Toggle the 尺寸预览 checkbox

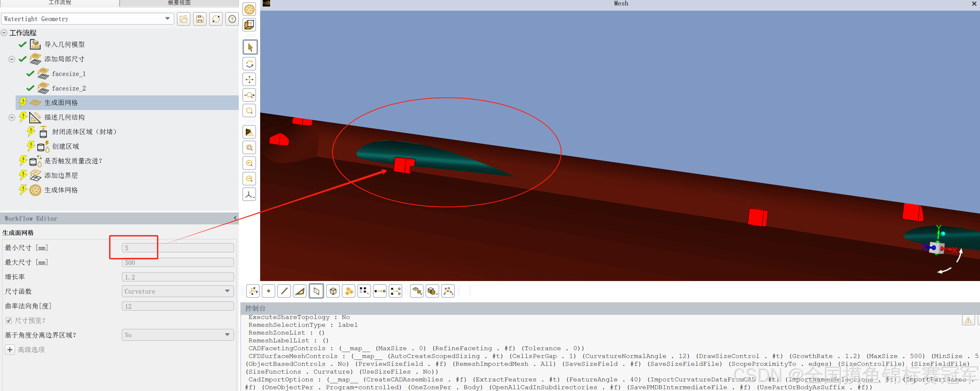click(x=9, y=321)
